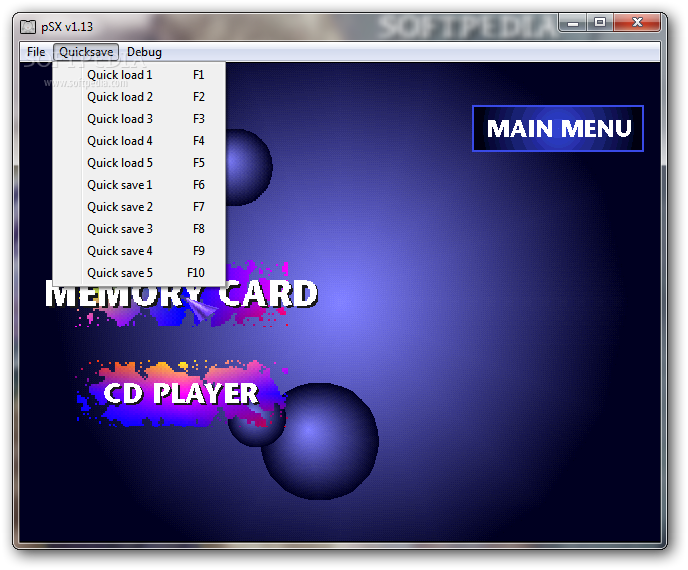Screen dimensions: 688x570
Task: Choose Quick load 2 from menu
Action: pyautogui.click(x=139, y=97)
